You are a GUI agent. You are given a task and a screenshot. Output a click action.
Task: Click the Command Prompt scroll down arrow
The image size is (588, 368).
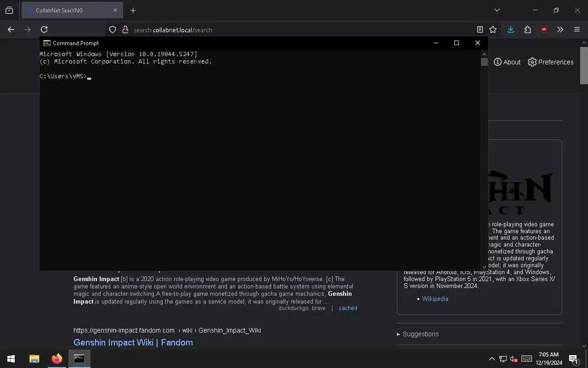pos(484,267)
